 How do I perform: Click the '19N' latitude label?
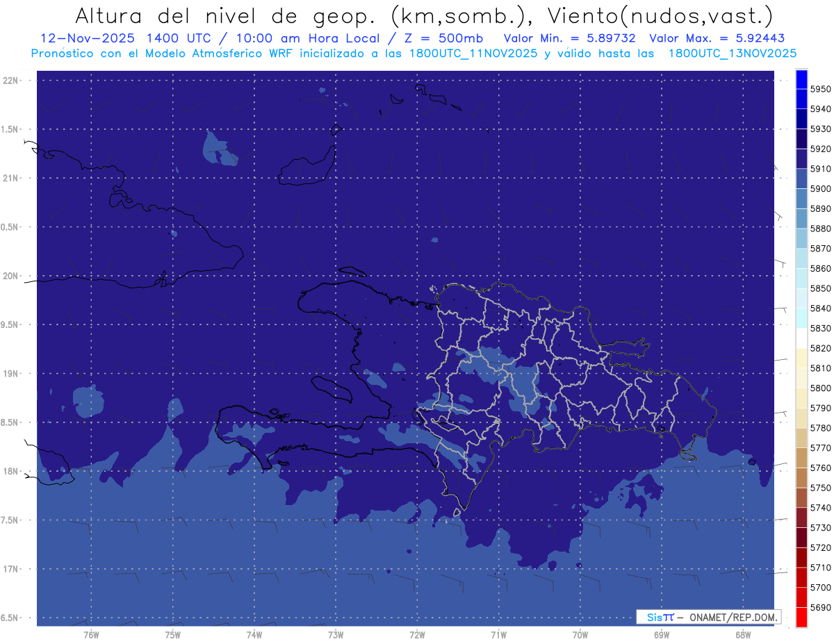coord(11,374)
